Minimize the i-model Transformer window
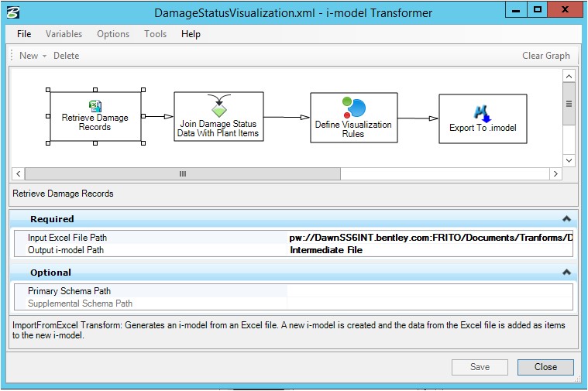This screenshot has width=588, height=391. click(x=516, y=9)
